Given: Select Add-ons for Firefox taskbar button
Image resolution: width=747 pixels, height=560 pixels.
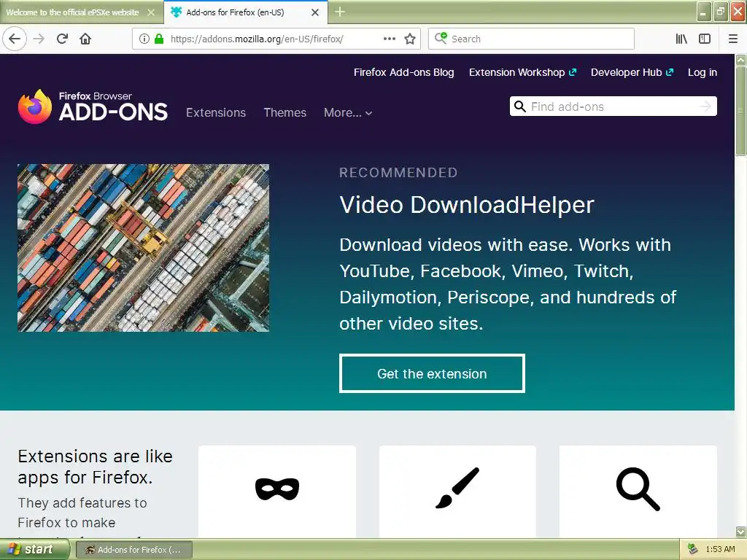Looking at the screenshot, I should tap(134, 550).
